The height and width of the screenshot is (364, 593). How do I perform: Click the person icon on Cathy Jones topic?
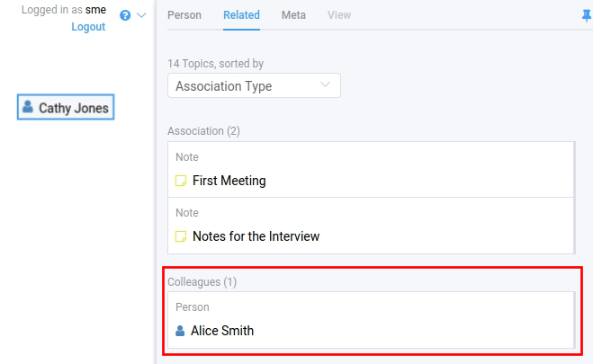click(29, 107)
